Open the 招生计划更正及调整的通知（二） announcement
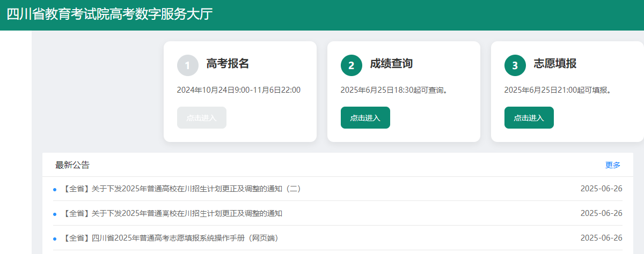Image resolution: width=644 pixels, height=254 pixels. pyautogui.click(x=182, y=189)
